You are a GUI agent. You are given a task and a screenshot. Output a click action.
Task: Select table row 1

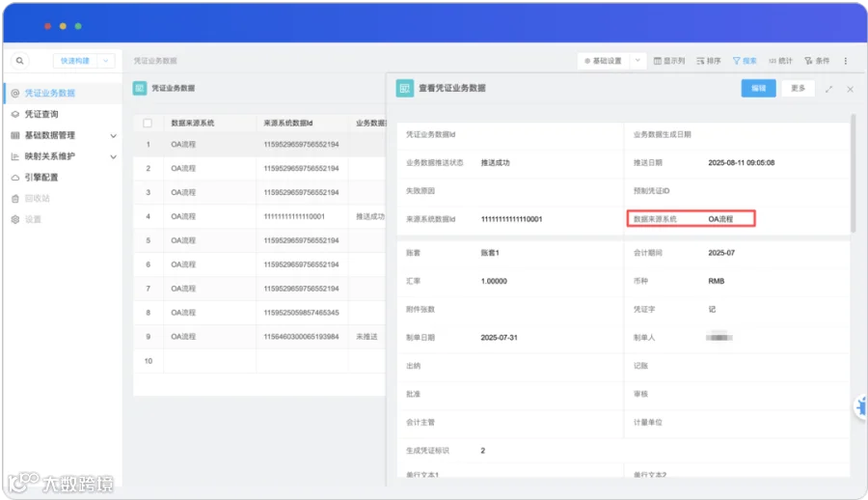(259, 145)
